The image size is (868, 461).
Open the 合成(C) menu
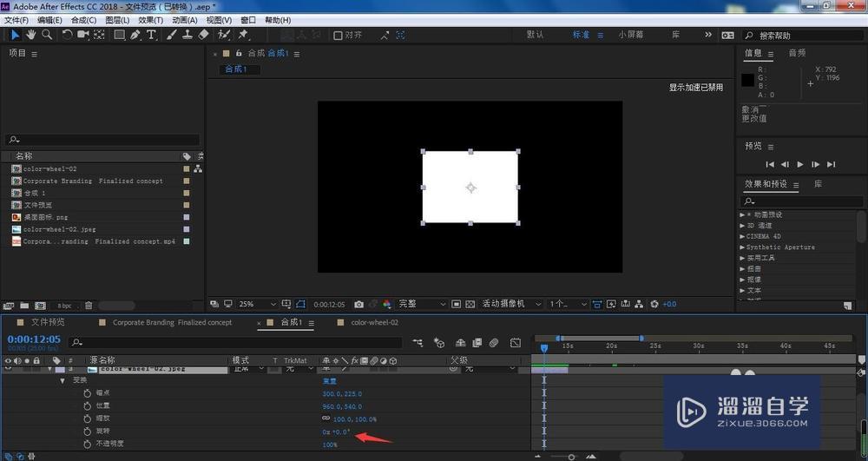point(83,20)
